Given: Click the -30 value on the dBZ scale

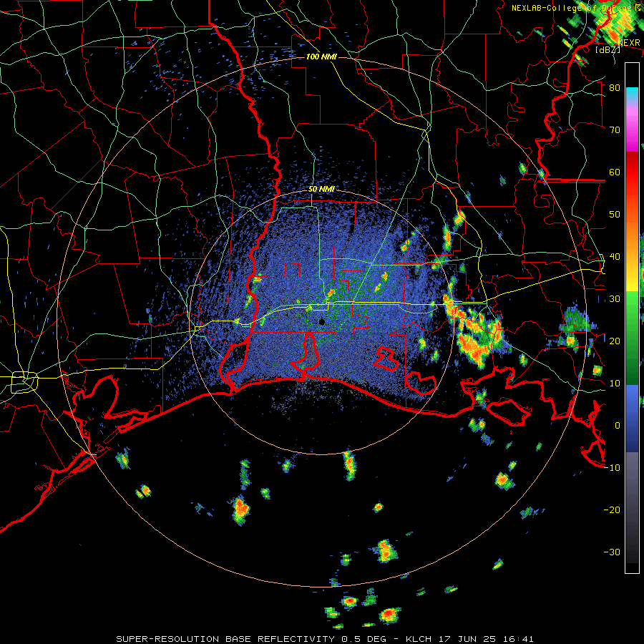Looking at the screenshot, I should point(612,552).
